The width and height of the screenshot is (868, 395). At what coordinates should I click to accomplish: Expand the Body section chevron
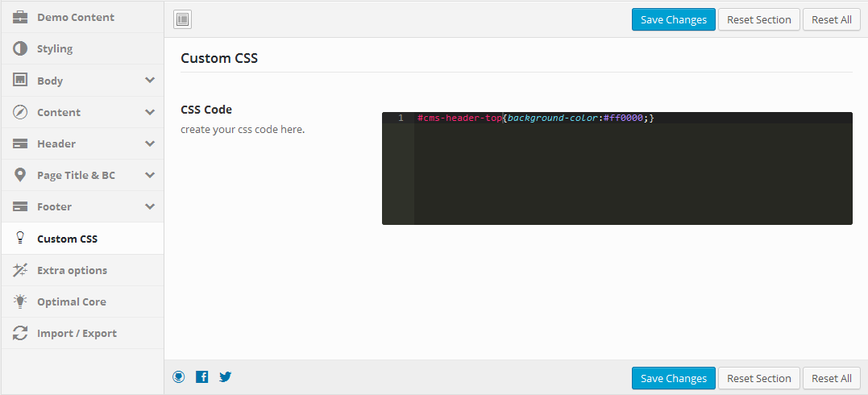point(149,81)
